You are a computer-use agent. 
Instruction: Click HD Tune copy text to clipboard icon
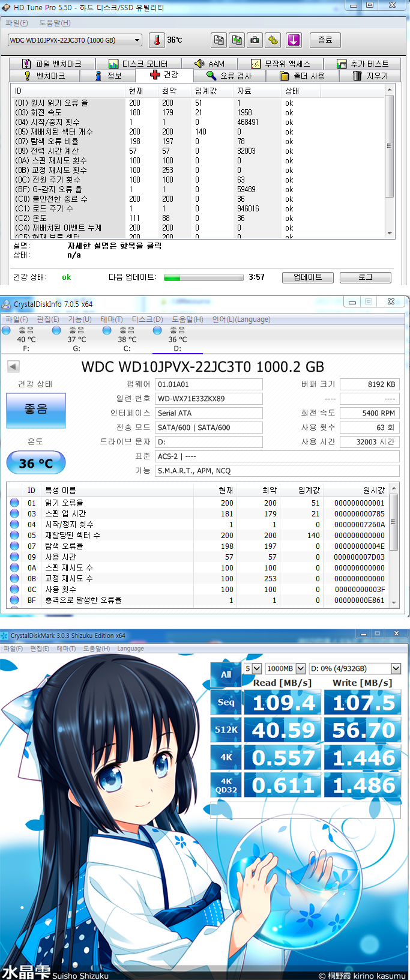coord(219,40)
